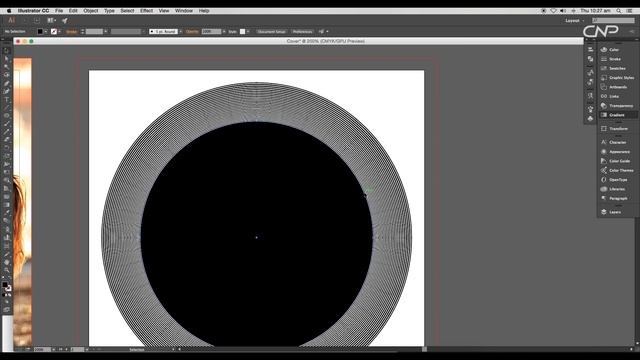The height and width of the screenshot is (360, 640).
Task: Open the fill color dropdown in control bar
Action: pos(46,31)
